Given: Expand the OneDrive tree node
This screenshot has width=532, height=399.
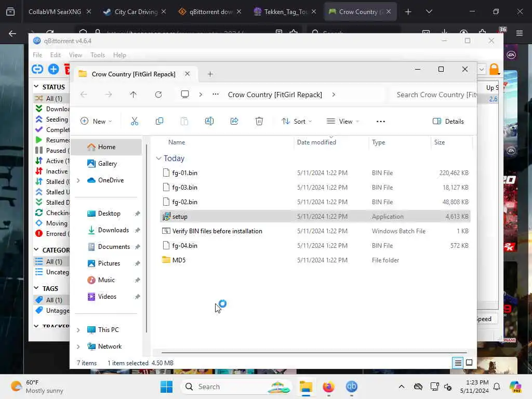Looking at the screenshot, I should (x=78, y=180).
